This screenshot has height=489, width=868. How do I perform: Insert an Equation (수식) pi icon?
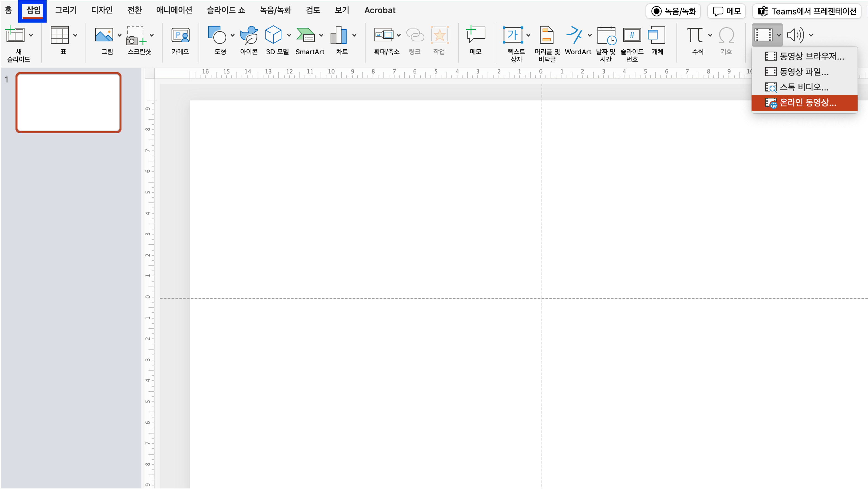[695, 35]
